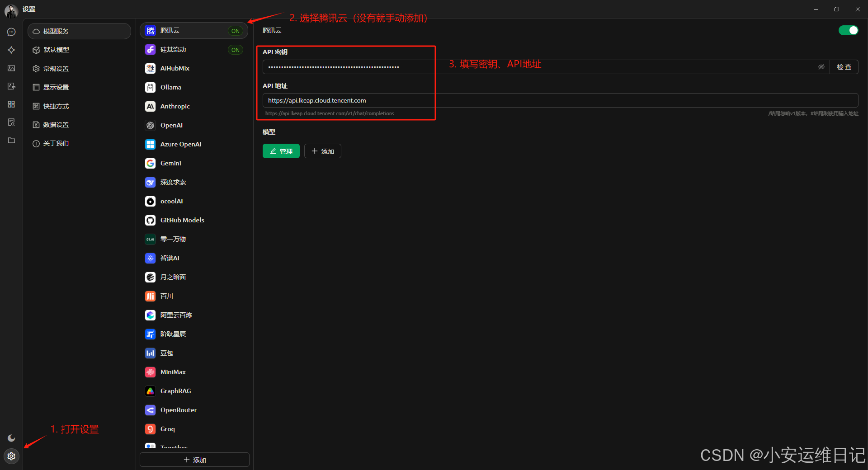The width and height of the screenshot is (868, 470).
Task: Click the 豆包 logo icon
Action: [x=151, y=353]
